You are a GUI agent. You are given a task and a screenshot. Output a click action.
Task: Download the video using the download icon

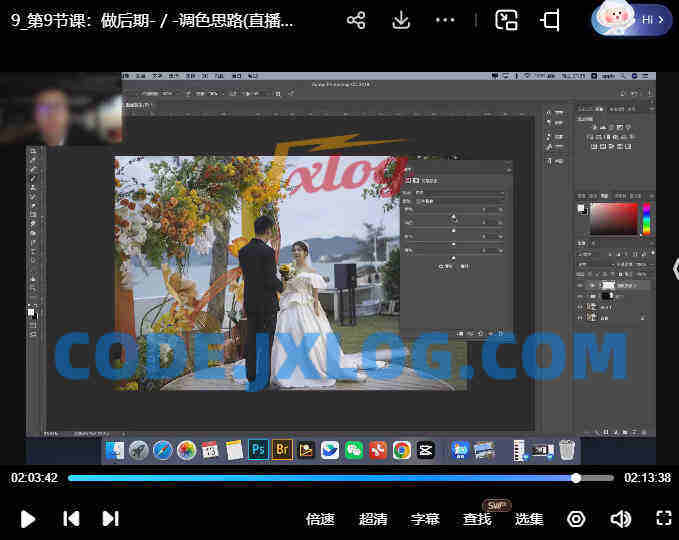pyautogui.click(x=401, y=20)
